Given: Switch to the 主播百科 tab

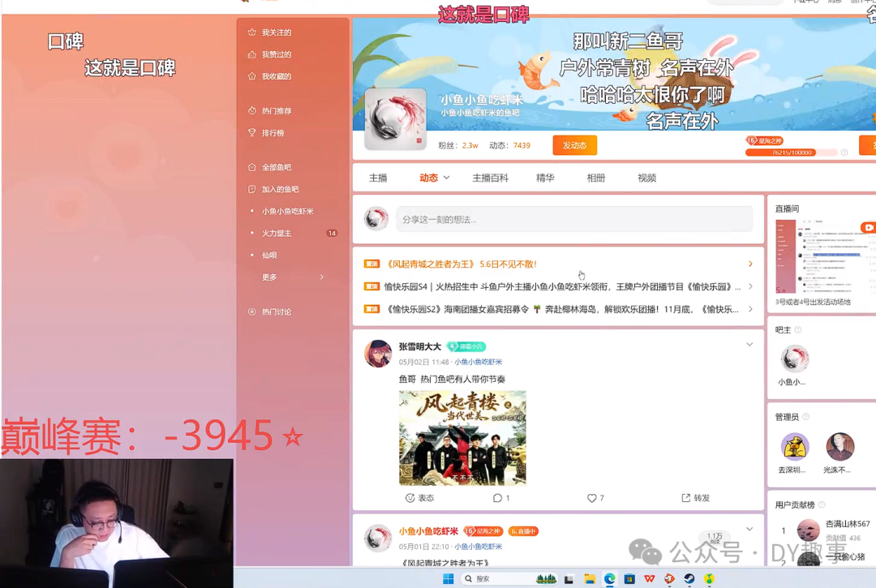Looking at the screenshot, I should pos(491,178).
